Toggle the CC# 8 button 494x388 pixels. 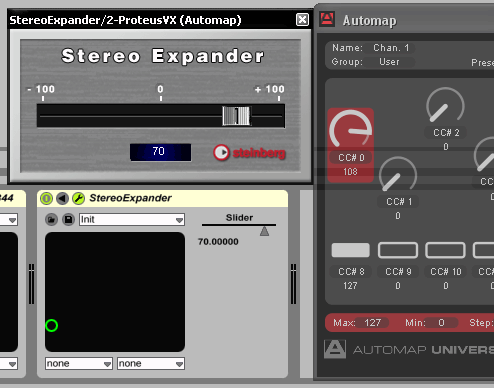[x=350, y=250]
